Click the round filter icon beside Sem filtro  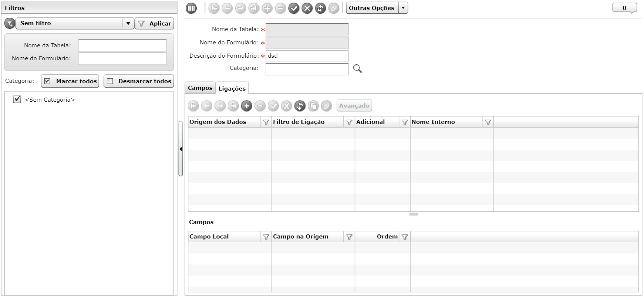[x=10, y=23]
